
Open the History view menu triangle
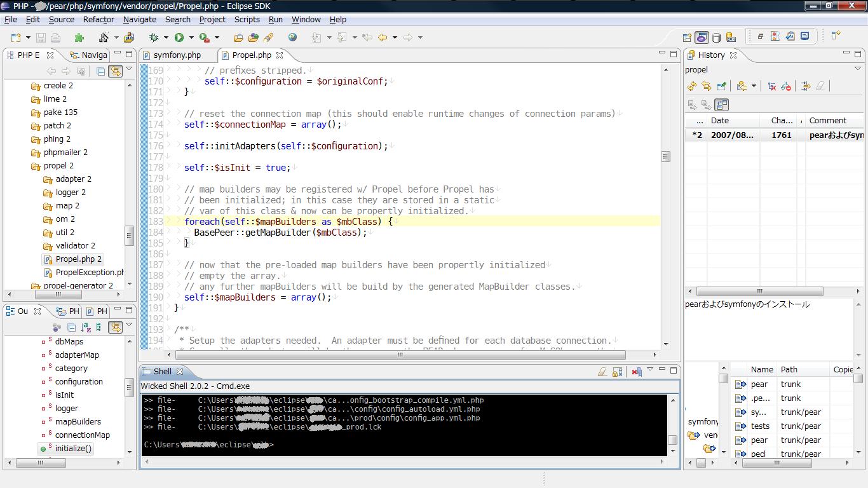[x=857, y=69]
